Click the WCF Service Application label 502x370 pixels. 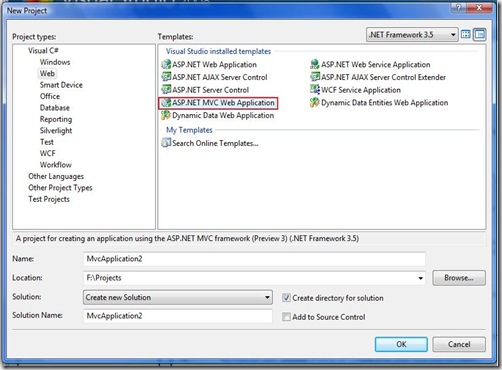[x=361, y=90]
